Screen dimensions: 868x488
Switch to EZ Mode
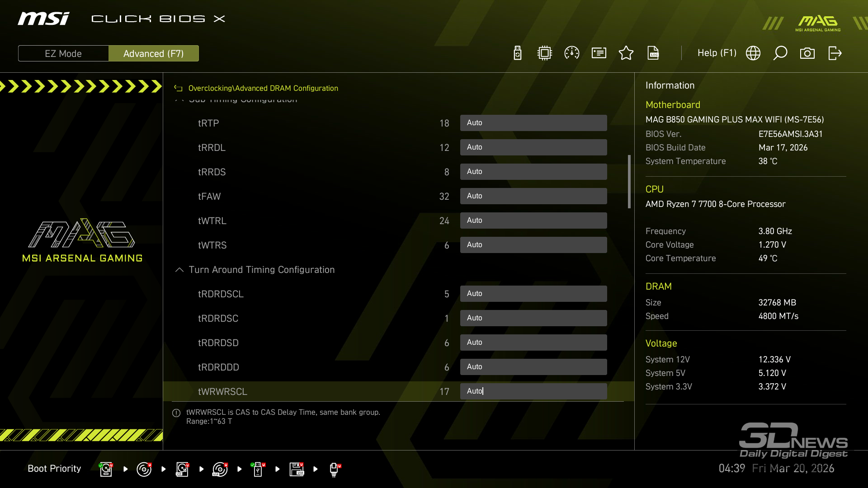click(x=63, y=53)
